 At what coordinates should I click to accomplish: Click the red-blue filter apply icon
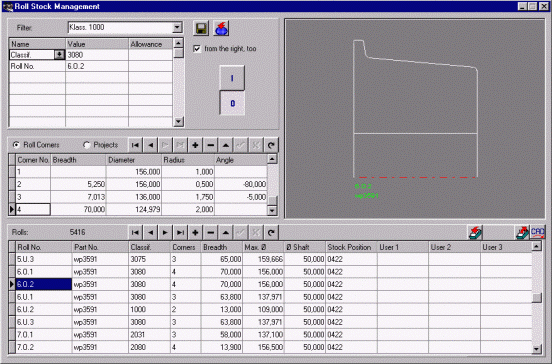221,29
